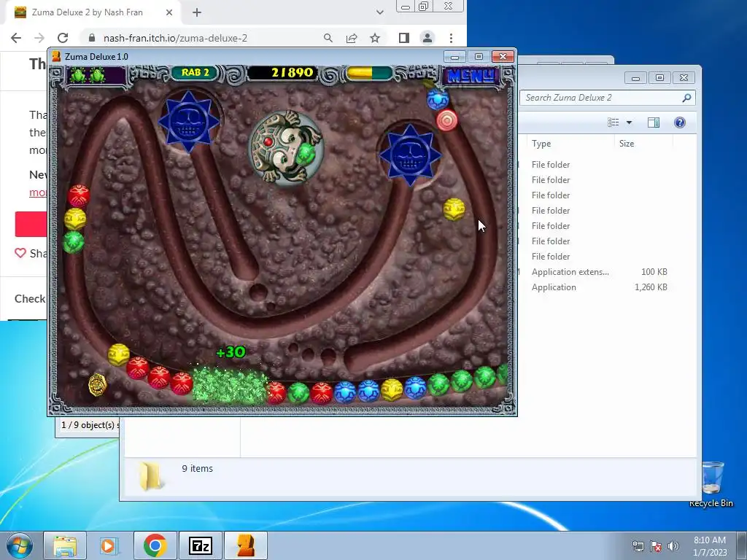Click the Explorer search magnifier icon
Viewport: 747px width, 560px height.
tap(686, 98)
